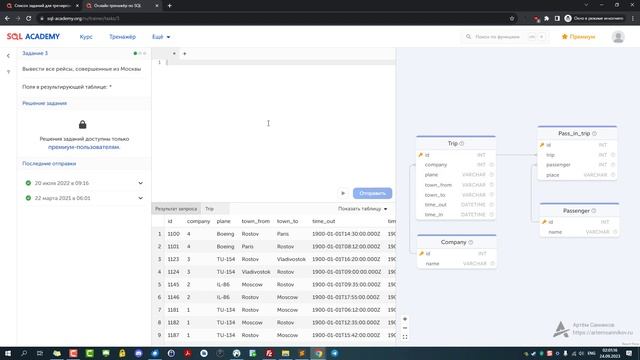Click the key icon of Pass_in_trip id
640x360 pixels.
(542, 145)
